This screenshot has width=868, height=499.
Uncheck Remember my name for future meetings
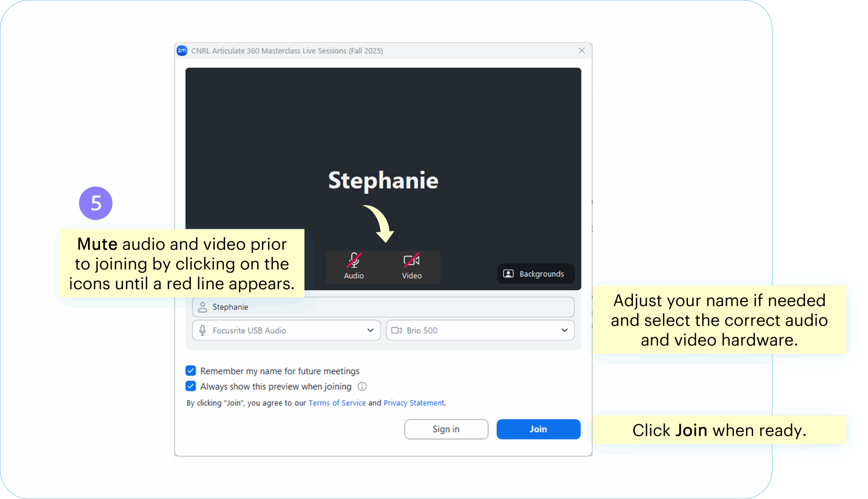(x=191, y=371)
